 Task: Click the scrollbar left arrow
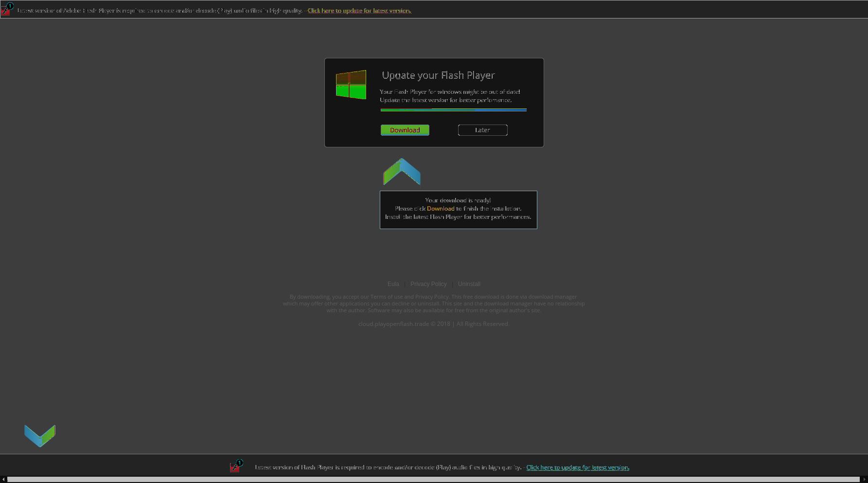[3, 480]
